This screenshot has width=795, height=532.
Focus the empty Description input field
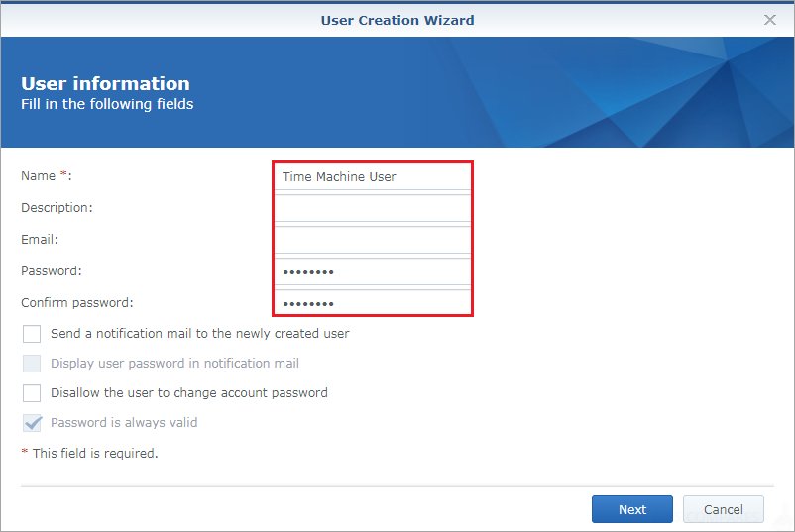pos(373,208)
